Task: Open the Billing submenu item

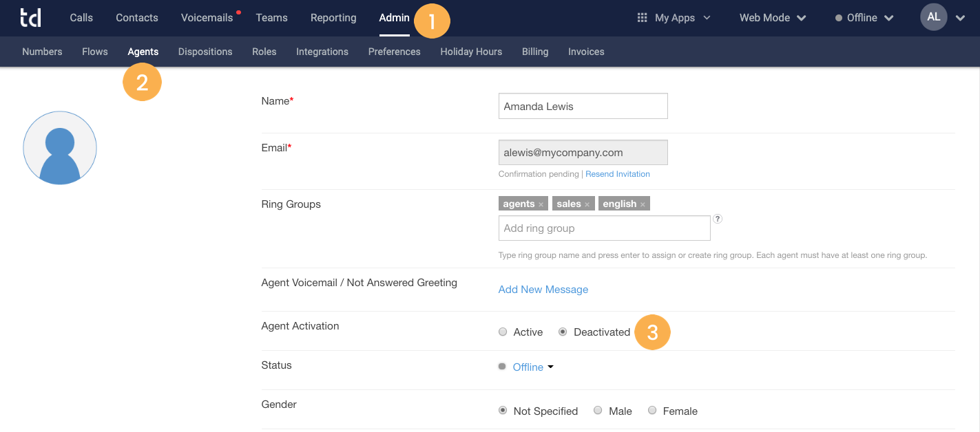Action: 535,52
